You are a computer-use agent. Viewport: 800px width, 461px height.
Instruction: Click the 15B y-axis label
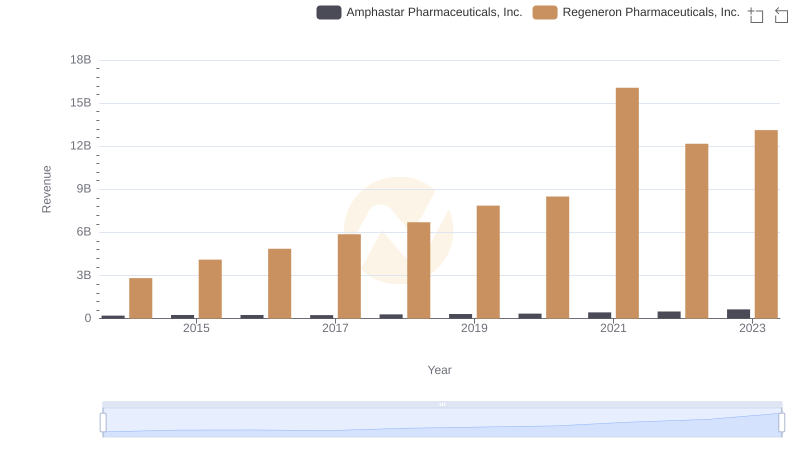tap(81, 103)
